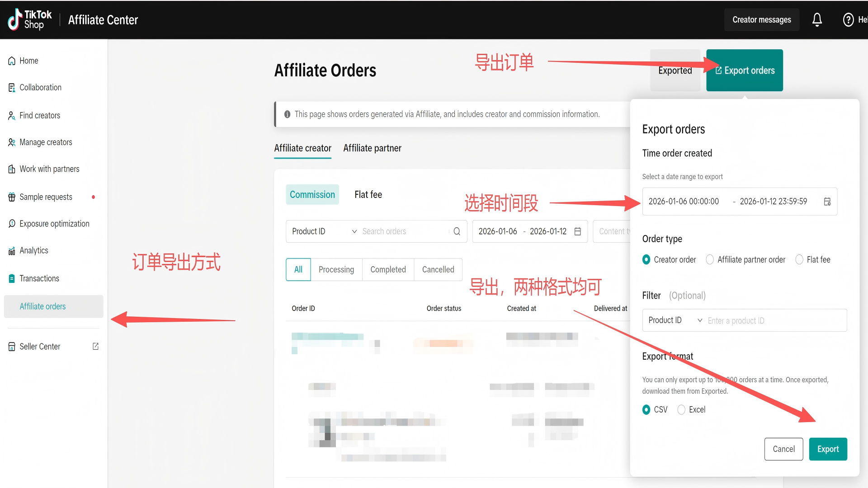Click the notification bell icon
The width and height of the screenshot is (868, 488).
pos(817,19)
